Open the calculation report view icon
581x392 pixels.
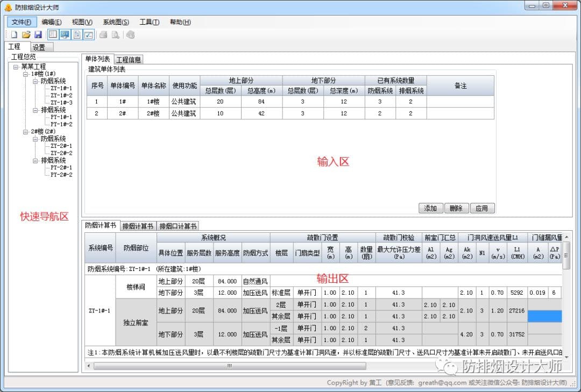click(77, 34)
